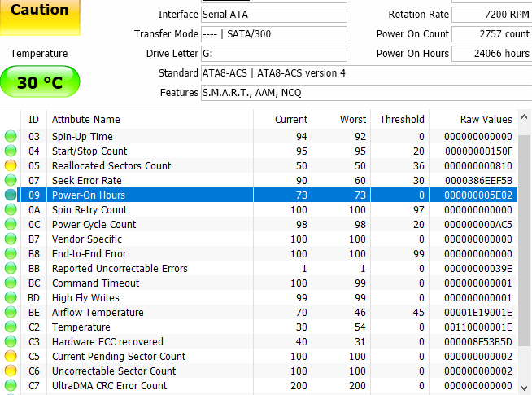Click yellow status icon for Current Pending Sector Count

tap(10, 357)
